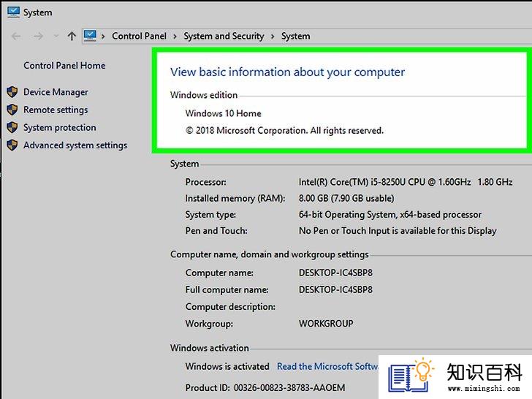Image resolution: width=532 pixels, height=399 pixels.
Task: Go forward with the right arrow button
Action: (38, 36)
